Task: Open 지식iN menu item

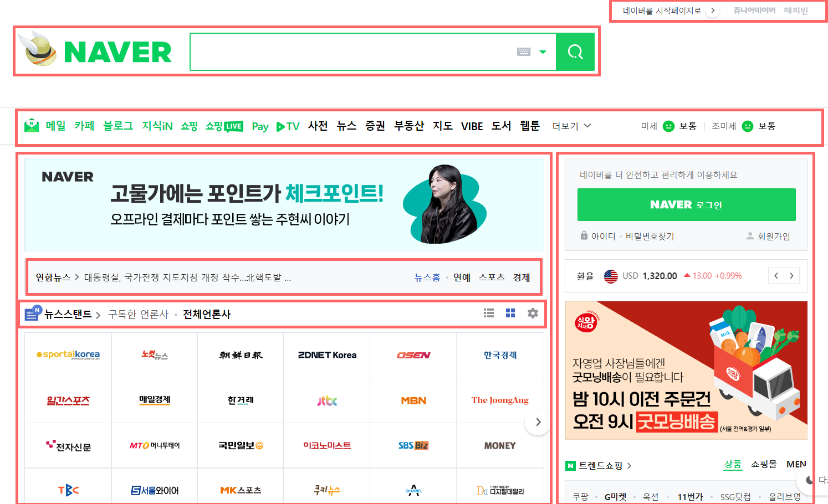Action: point(157,126)
